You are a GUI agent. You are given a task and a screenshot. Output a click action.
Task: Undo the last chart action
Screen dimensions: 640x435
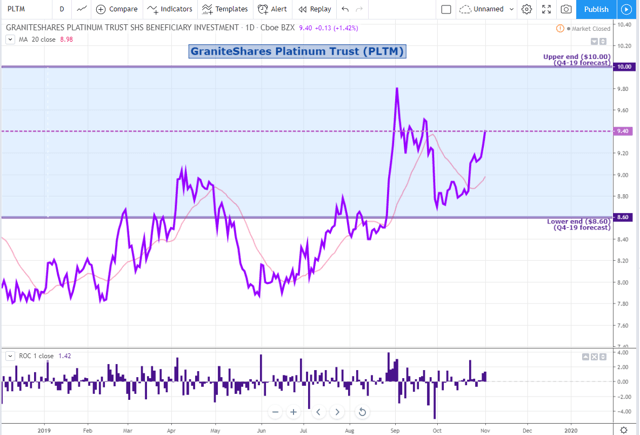point(345,9)
